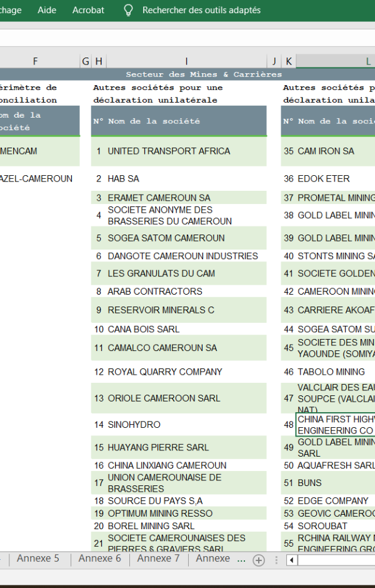Viewport: 375px width, 588px height.
Task: Select cell OPTIMUM MINING RESSO
Action: click(x=187, y=513)
